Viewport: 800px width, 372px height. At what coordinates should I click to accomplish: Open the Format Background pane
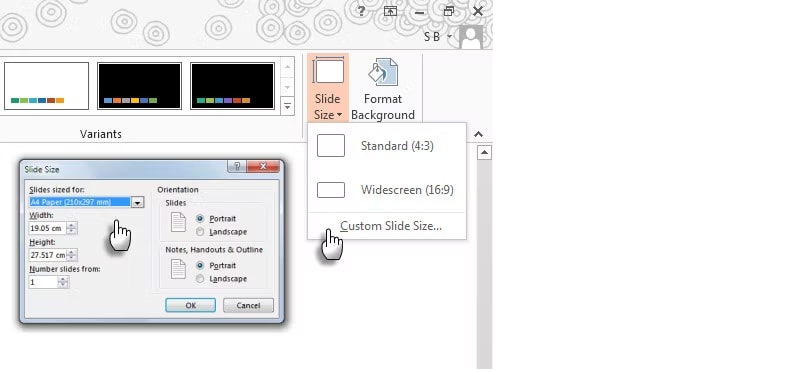click(383, 88)
